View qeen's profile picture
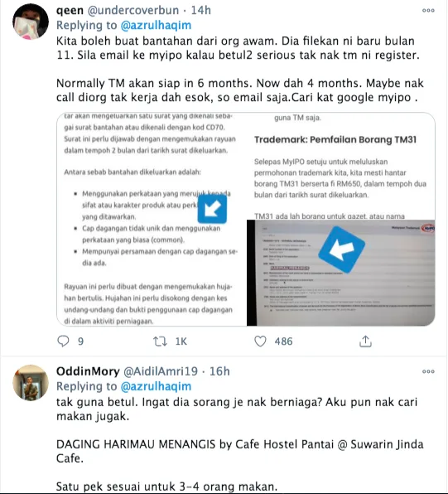The width and height of the screenshot is (448, 494). (31, 22)
